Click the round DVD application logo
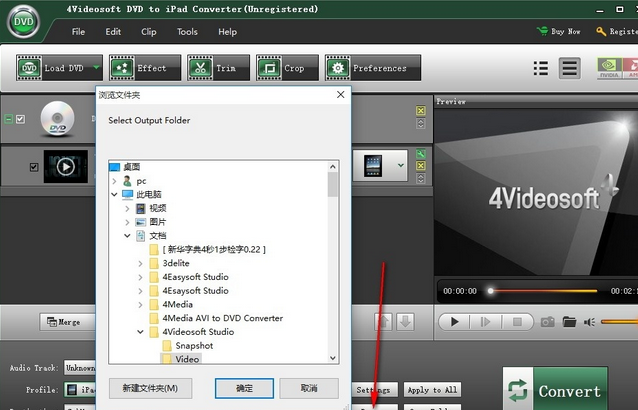The image size is (638, 410). 24,22
